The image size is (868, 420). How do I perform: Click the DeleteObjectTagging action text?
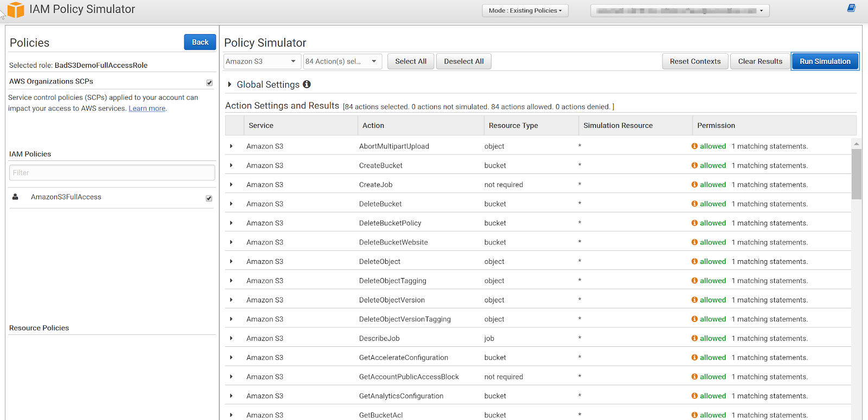tap(393, 281)
